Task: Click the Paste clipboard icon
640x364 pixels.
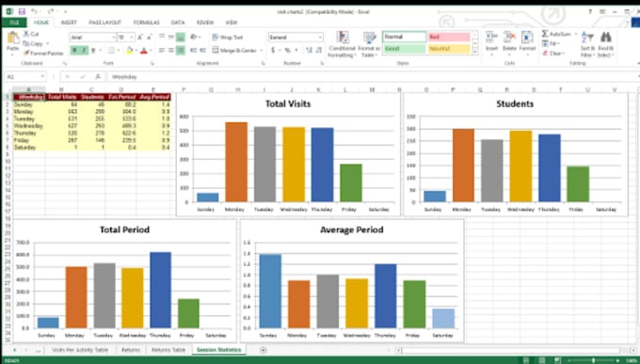Action: pyautogui.click(x=12, y=38)
